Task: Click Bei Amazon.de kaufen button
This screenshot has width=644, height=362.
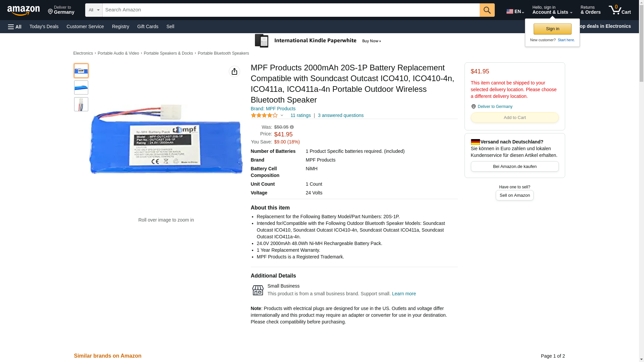Action: click(515, 166)
